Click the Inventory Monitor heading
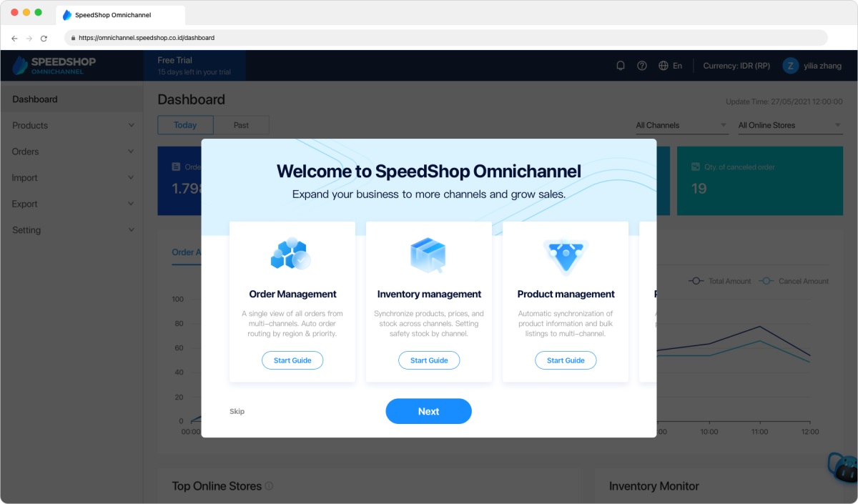 click(x=654, y=486)
